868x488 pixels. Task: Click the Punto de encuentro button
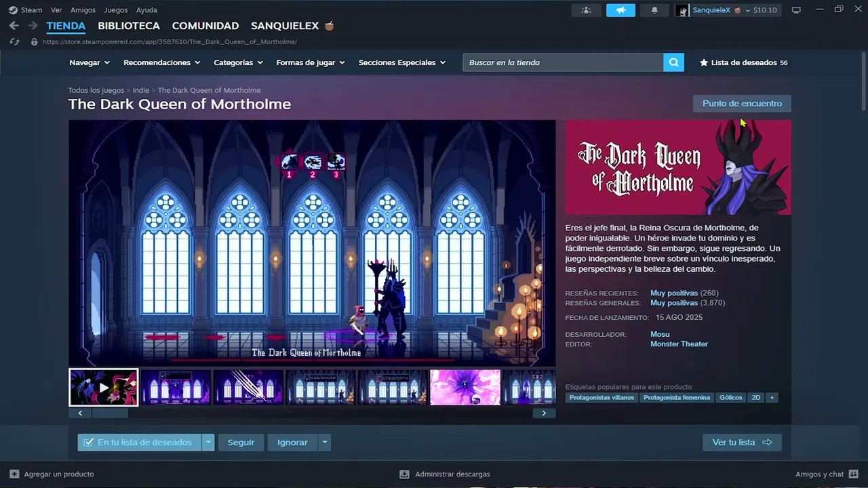click(742, 104)
